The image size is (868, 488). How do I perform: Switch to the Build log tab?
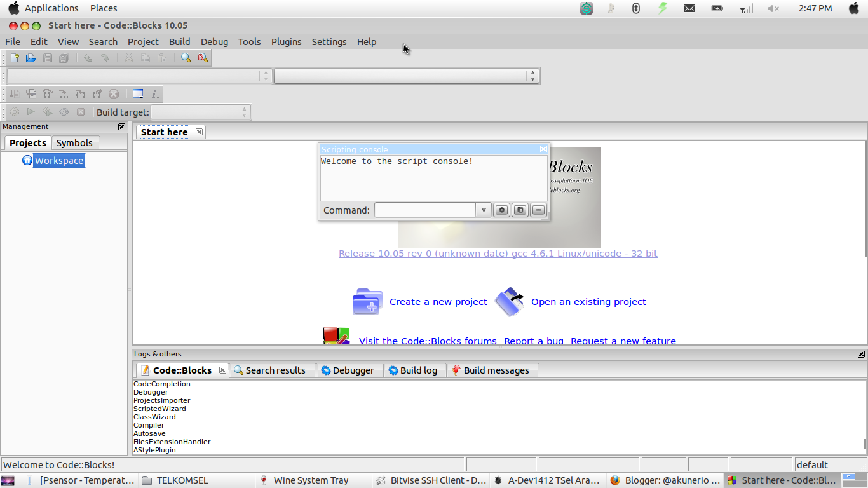[x=416, y=370]
